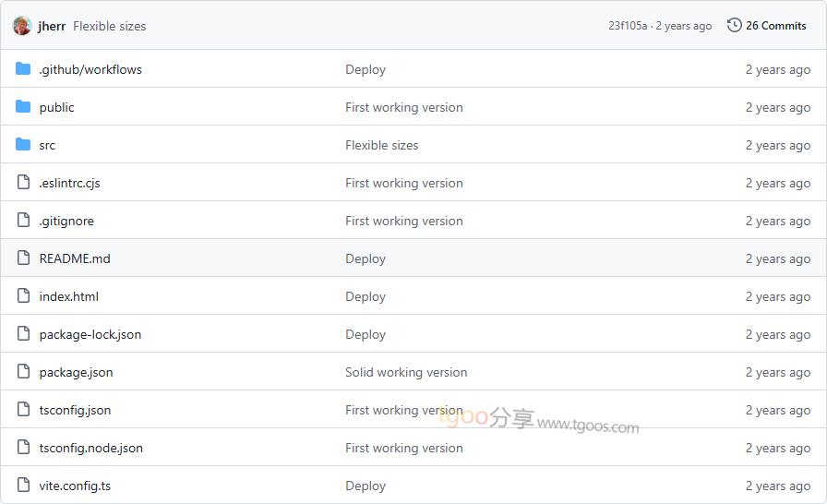
Task: Click the package.json file icon
Action: tap(23, 372)
